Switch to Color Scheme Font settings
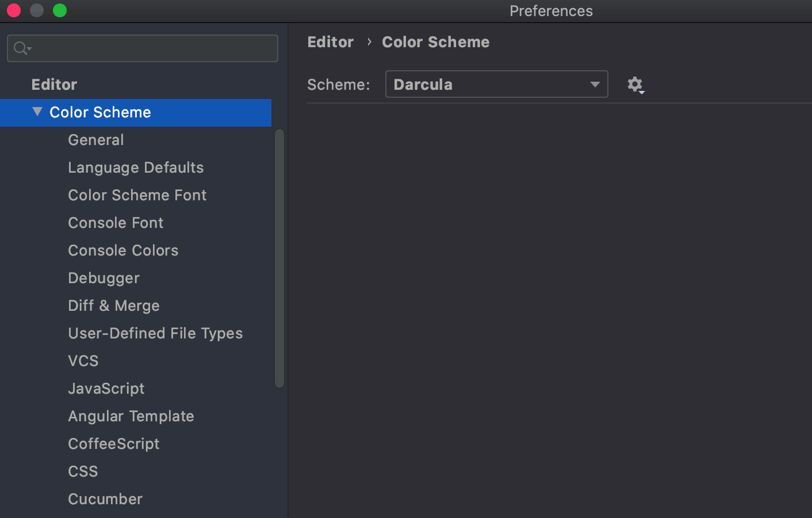Screen dimensions: 812x518 137,195
